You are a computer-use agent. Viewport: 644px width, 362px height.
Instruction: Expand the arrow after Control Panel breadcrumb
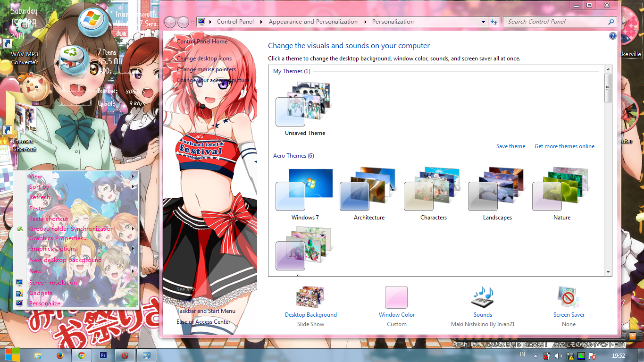261,22
